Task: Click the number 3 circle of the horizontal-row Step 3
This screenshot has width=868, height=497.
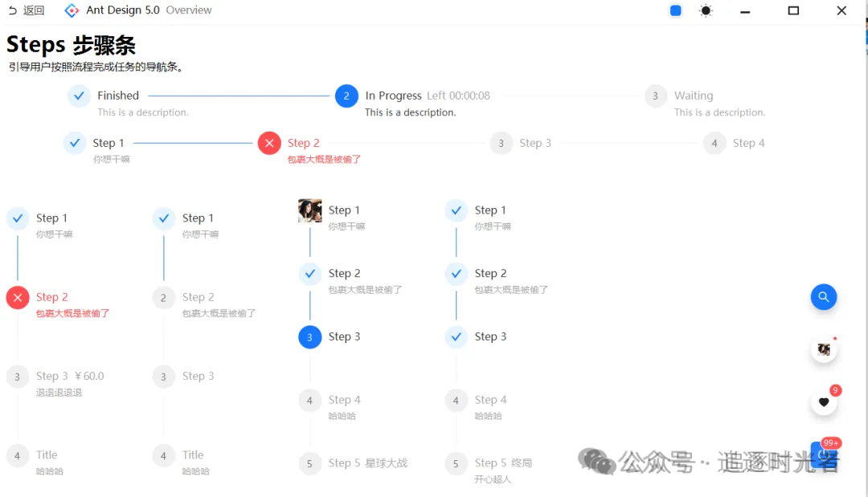Action: [x=501, y=143]
